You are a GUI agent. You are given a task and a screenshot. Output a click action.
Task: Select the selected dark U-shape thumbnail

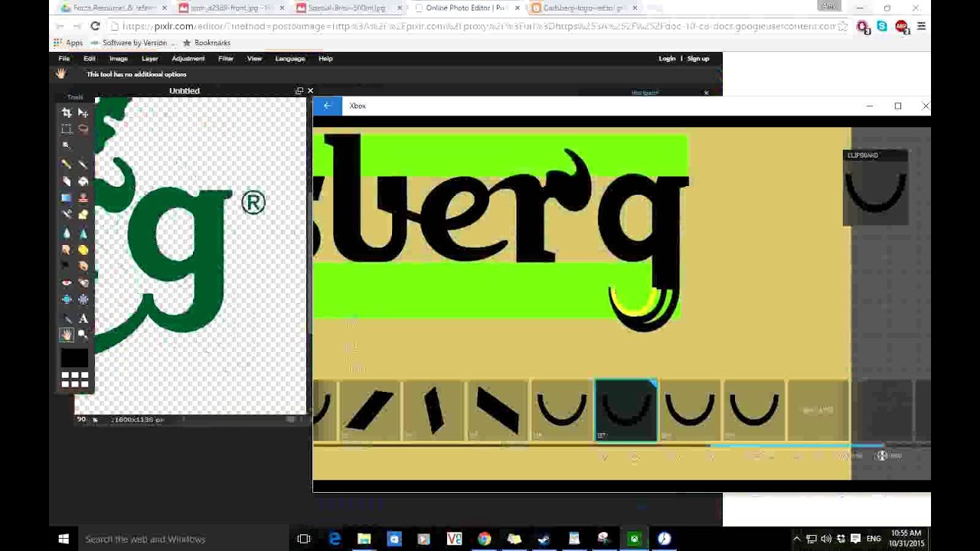(626, 411)
